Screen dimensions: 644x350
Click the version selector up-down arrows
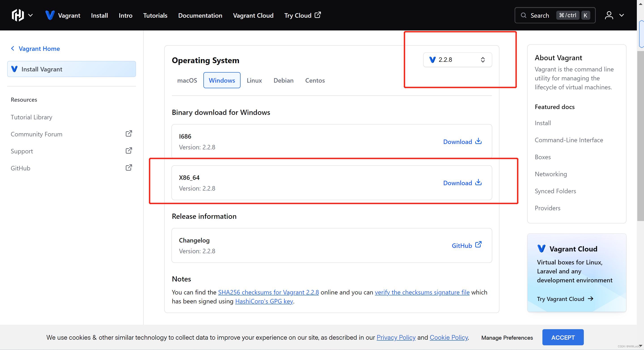click(x=482, y=60)
